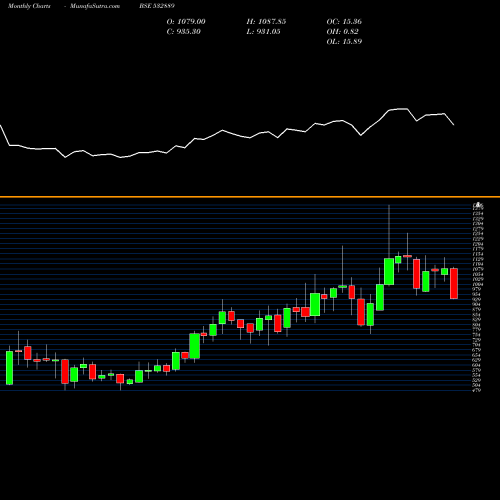This screenshot has width=500, height=500.
Task: Click the 479 price axis label
Action: point(477,390)
